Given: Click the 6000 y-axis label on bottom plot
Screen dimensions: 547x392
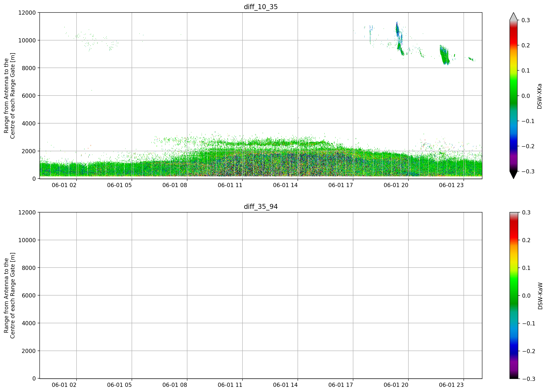Looking at the screenshot, I should (x=29, y=295).
